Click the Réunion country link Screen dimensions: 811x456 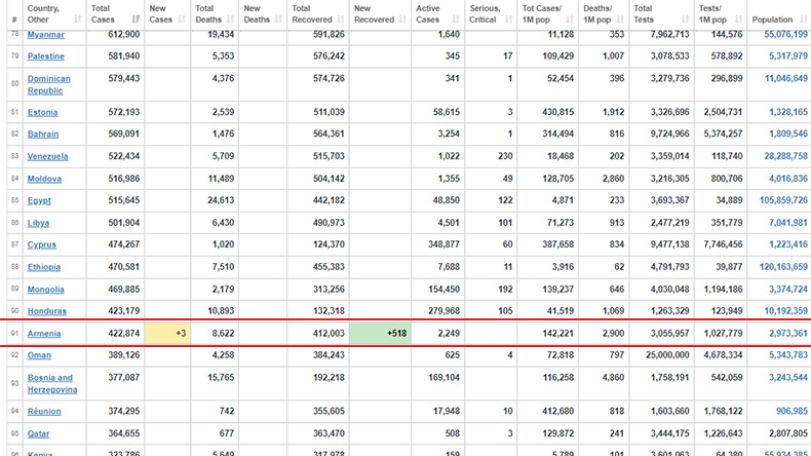(44, 412)
